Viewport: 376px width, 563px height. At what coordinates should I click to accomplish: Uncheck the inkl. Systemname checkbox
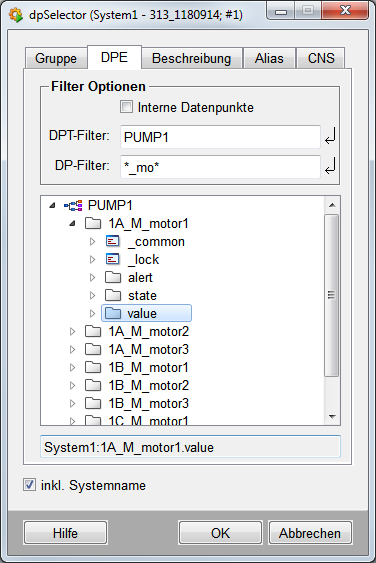coord(29,485)
